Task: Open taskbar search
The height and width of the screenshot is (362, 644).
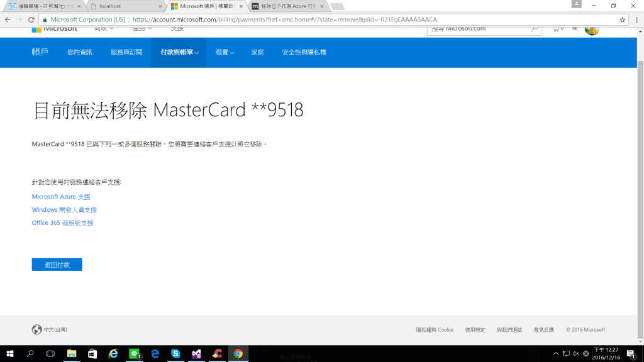Action: tap(30, 353)
